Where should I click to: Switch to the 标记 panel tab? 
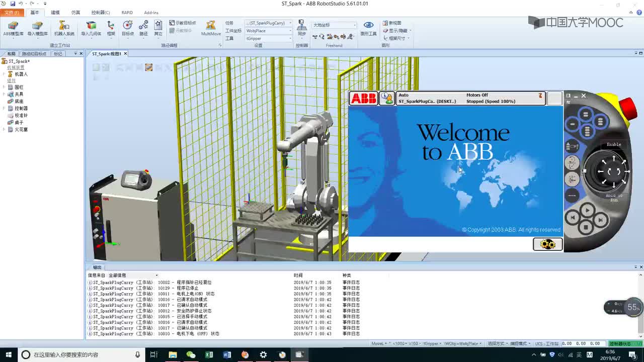pyautogui.click(x=58, y=54)
